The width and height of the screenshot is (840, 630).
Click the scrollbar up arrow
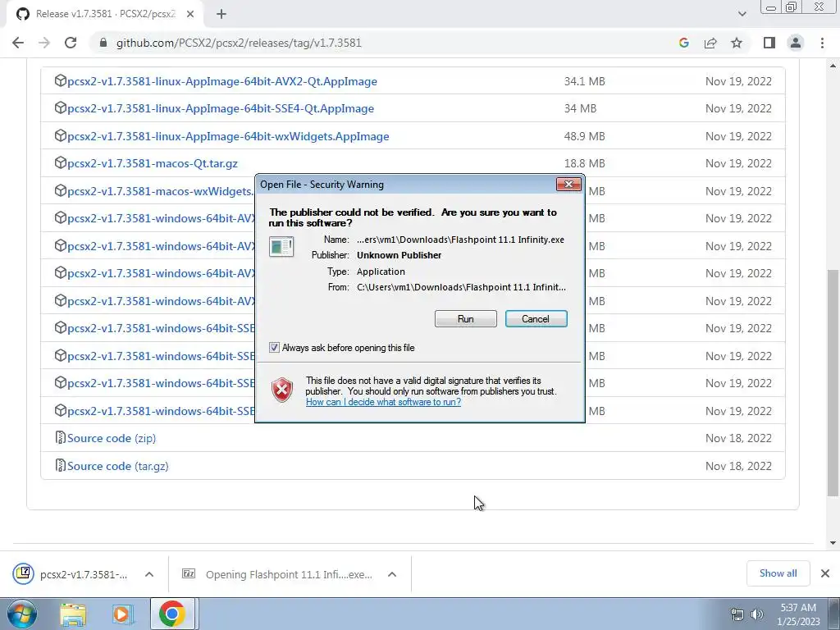(833, 66)
